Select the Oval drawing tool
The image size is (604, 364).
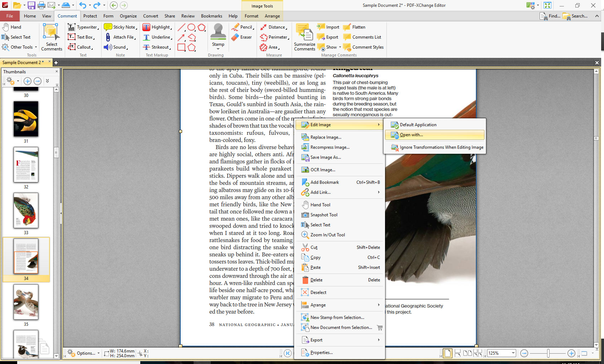coord(191,27)
